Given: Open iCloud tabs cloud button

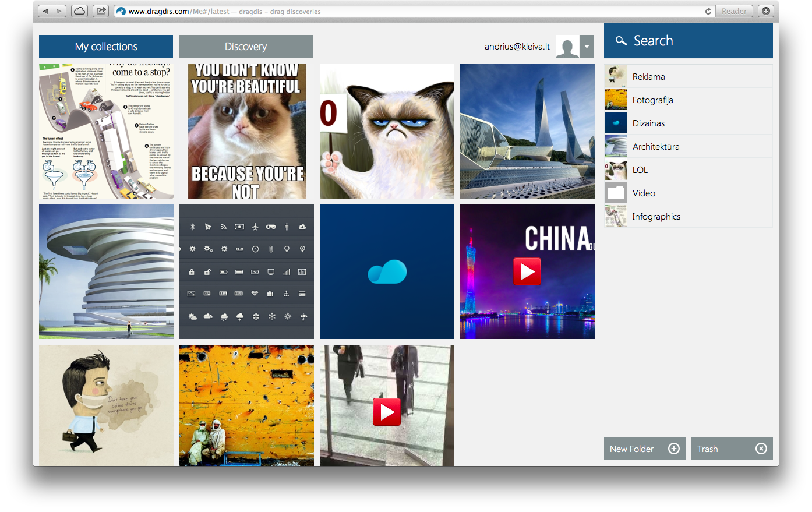Looking at the screenshot, I should [79, 11].
